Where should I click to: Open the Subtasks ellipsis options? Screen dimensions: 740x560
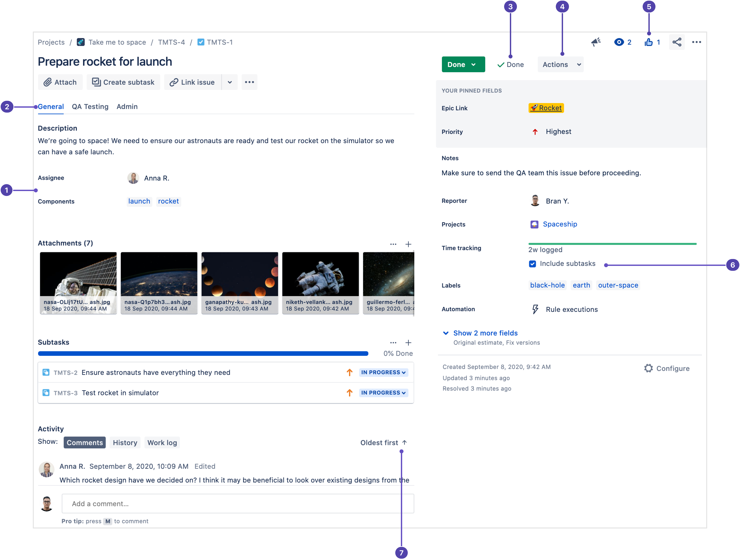point(393,343)
